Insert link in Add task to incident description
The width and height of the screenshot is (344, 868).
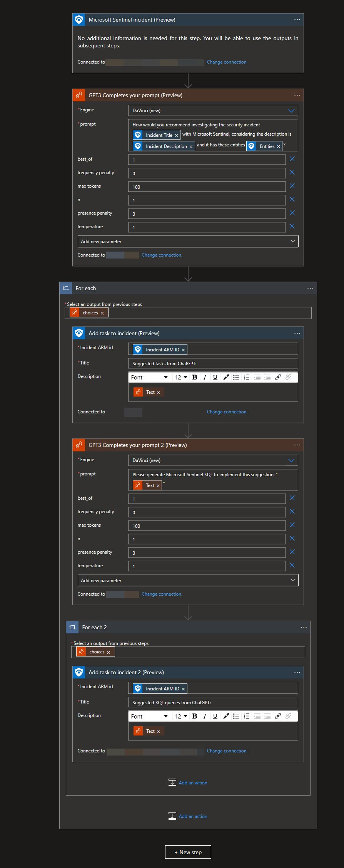[278, 378]
